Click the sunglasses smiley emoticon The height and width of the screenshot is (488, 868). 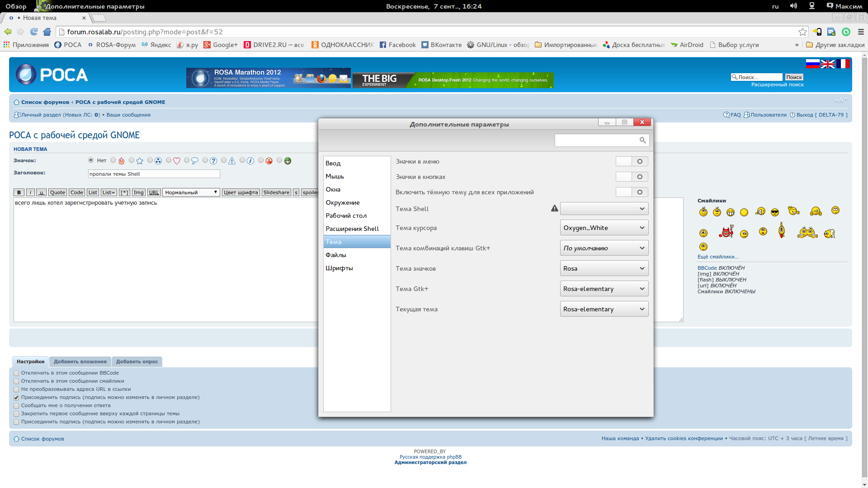click(x=775, y=212)
